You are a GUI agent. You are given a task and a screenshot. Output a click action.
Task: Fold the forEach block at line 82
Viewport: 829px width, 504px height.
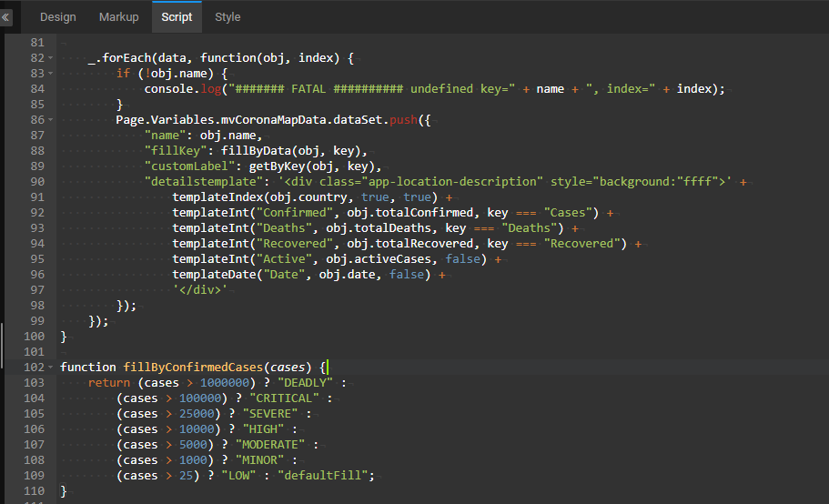click(x=51, y=58)
